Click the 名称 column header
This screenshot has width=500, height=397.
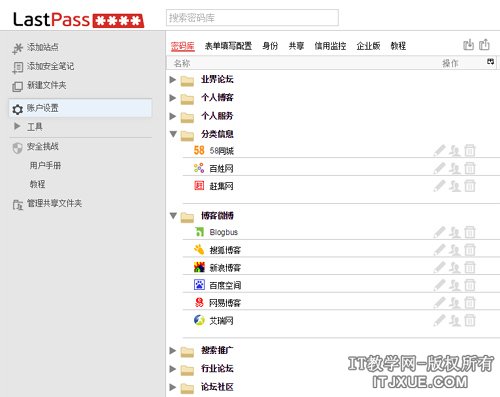pyautogui.click(x=182, y=63)
